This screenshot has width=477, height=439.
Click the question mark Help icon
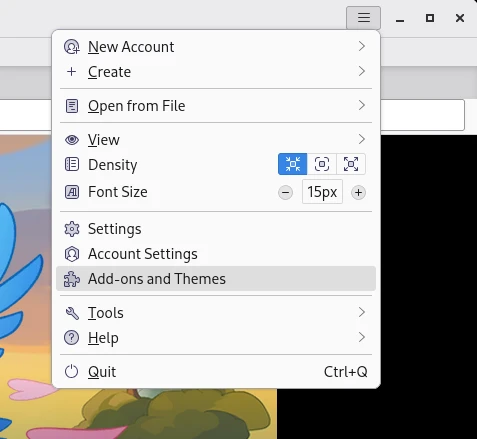point(71,338)
